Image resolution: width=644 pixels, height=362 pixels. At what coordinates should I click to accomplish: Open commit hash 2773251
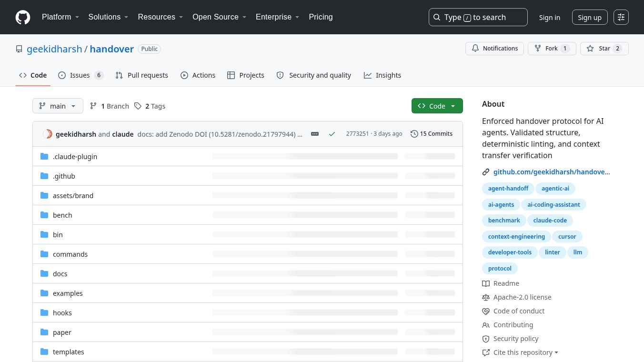pos(357,134)
